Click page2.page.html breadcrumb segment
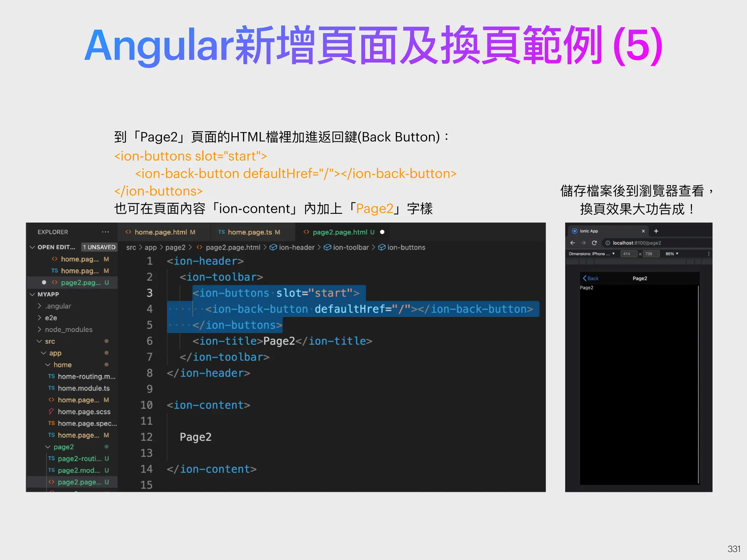Screen dimensions: 747x560 [228, 248]
